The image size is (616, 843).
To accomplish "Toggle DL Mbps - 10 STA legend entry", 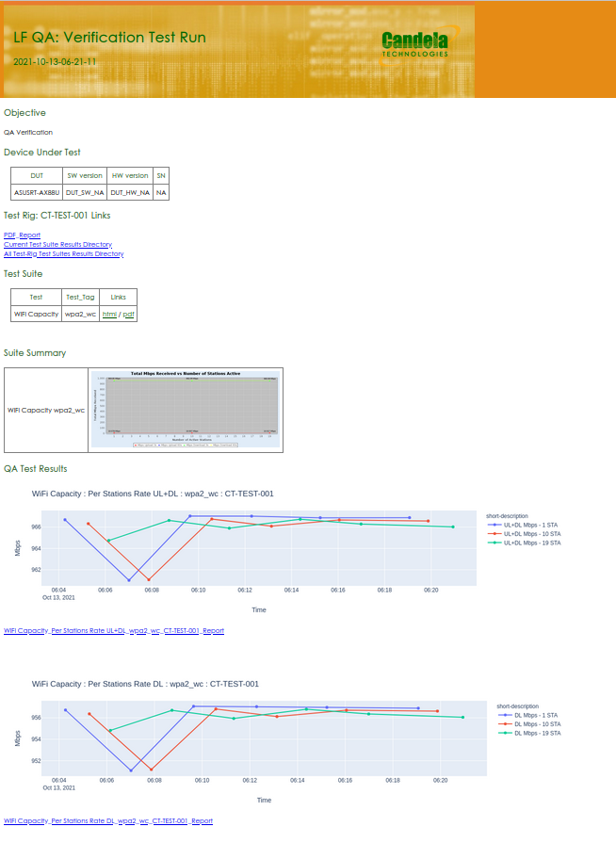I will (x=529, y=724).
